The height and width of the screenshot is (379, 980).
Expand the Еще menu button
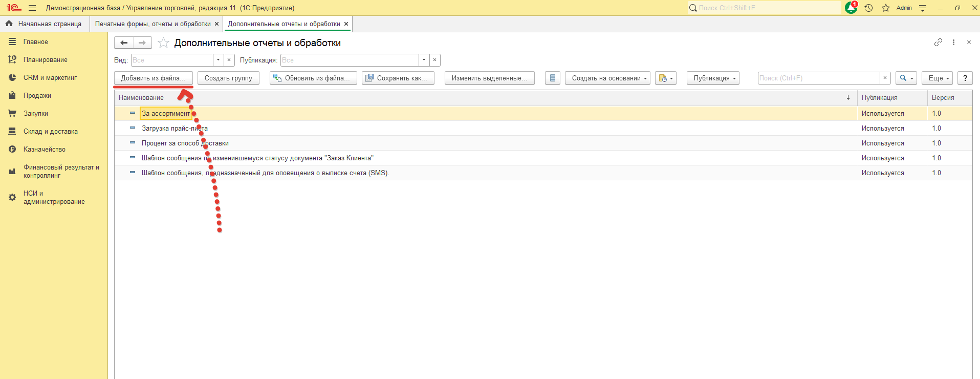(937, 78)
